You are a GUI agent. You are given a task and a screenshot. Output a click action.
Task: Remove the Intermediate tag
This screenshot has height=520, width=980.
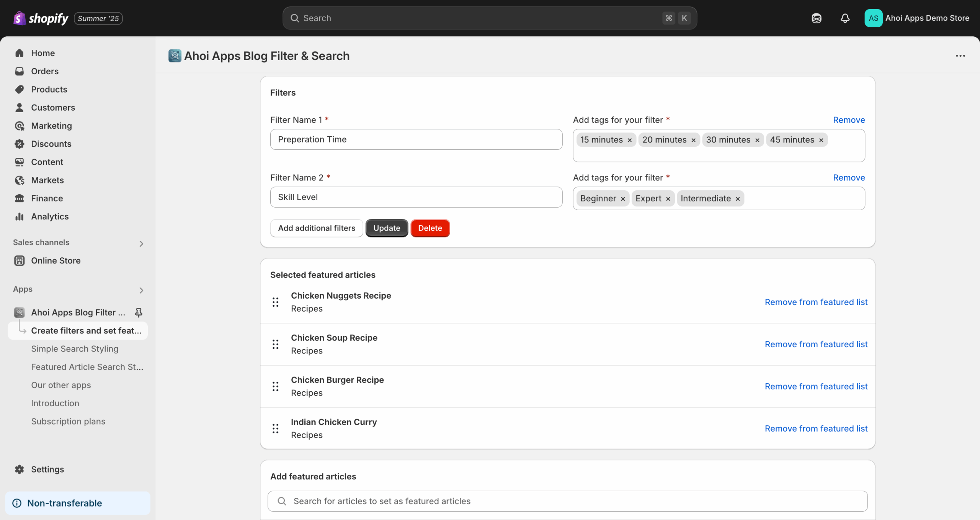[738, 199]
